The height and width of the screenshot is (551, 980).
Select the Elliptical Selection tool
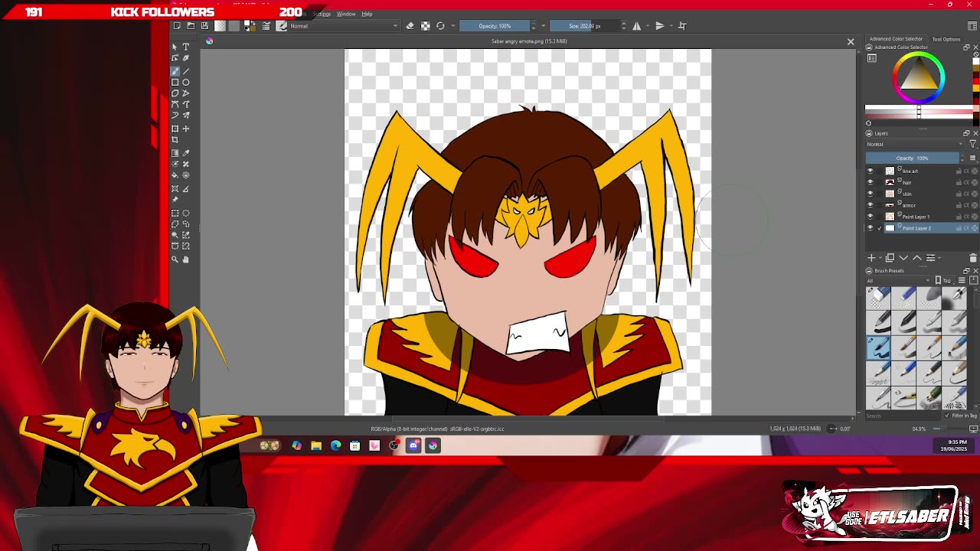[x=186, y=213]
